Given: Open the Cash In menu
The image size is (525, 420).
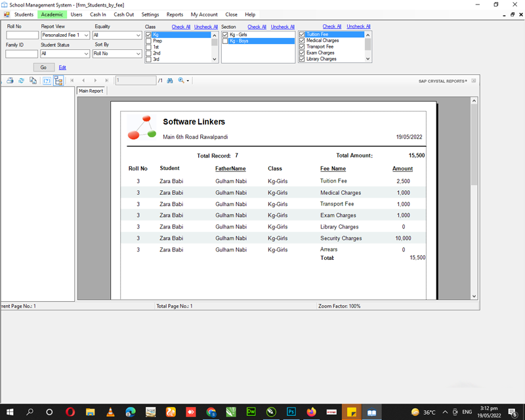Looking at the screenshot, I should pos(98,14).
